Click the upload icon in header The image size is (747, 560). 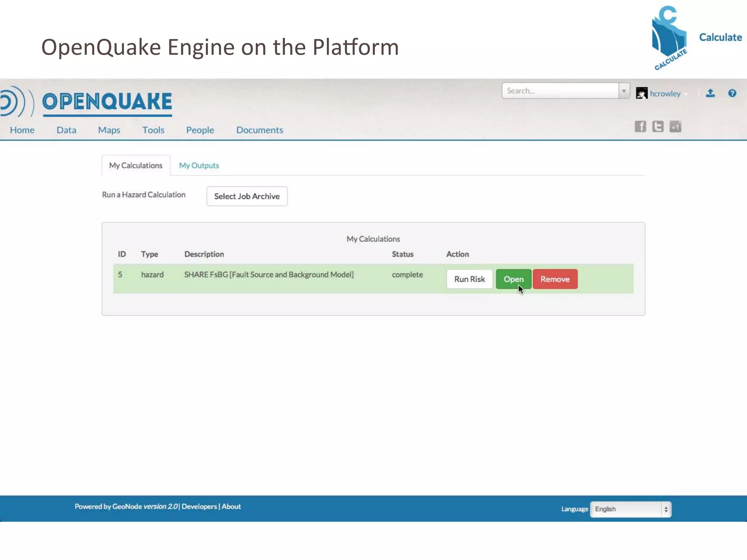[710, 93]
